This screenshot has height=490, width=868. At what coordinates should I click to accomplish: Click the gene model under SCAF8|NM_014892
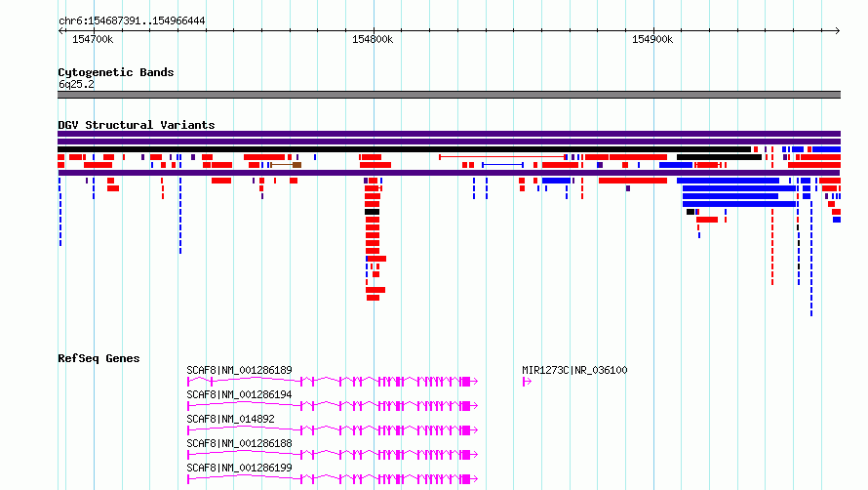pos(333,430)
